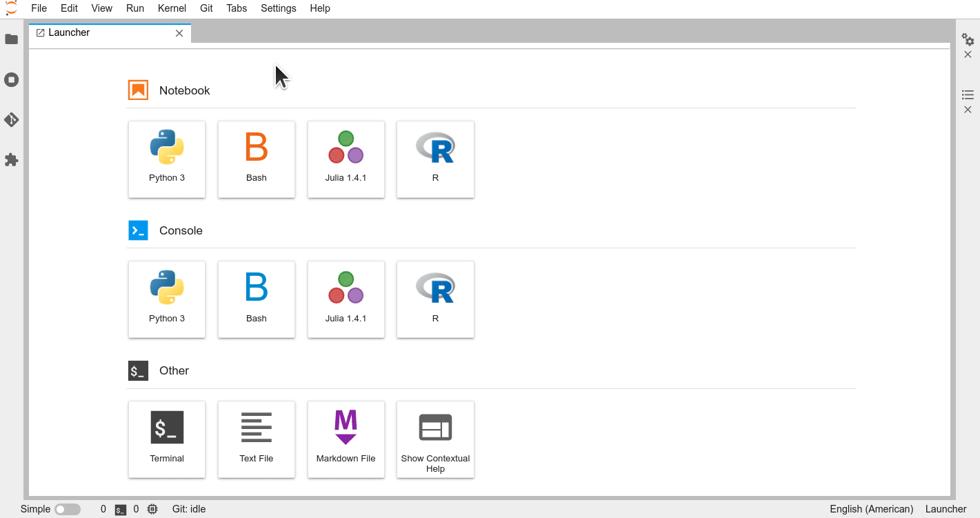
Task: Close the Launcher tab
Action: (x=179, y=33)
